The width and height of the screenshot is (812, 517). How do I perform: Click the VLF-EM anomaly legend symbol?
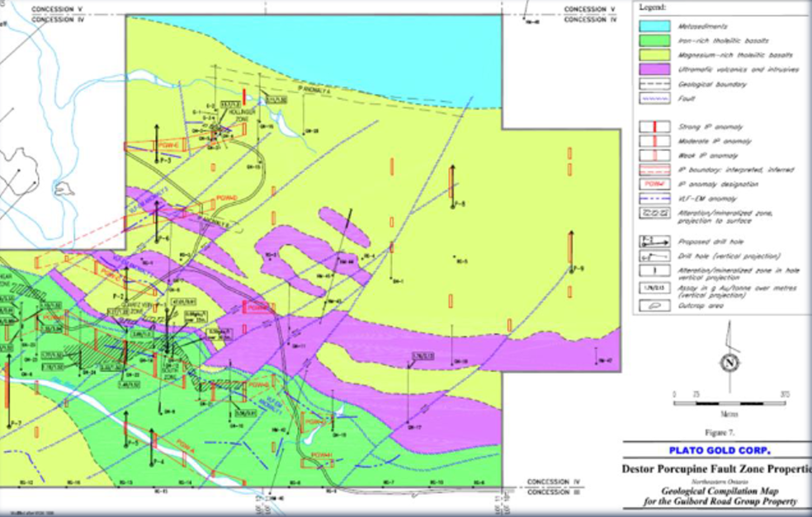click(x=654, y=199)
